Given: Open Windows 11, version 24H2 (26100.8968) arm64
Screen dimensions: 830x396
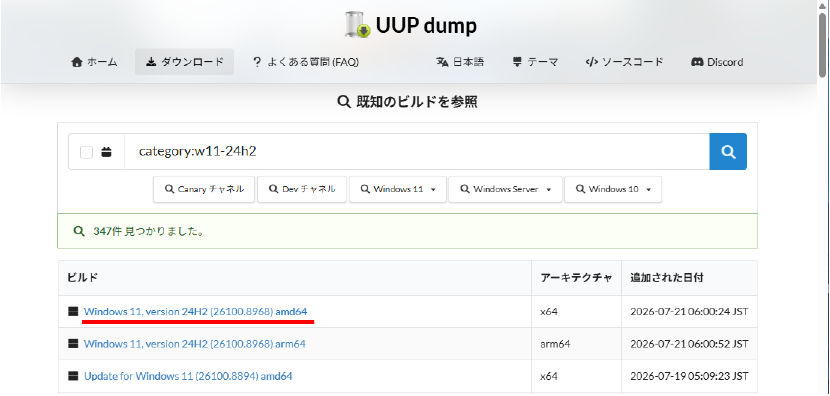Looking at the screenshot, I should (195, 344).
